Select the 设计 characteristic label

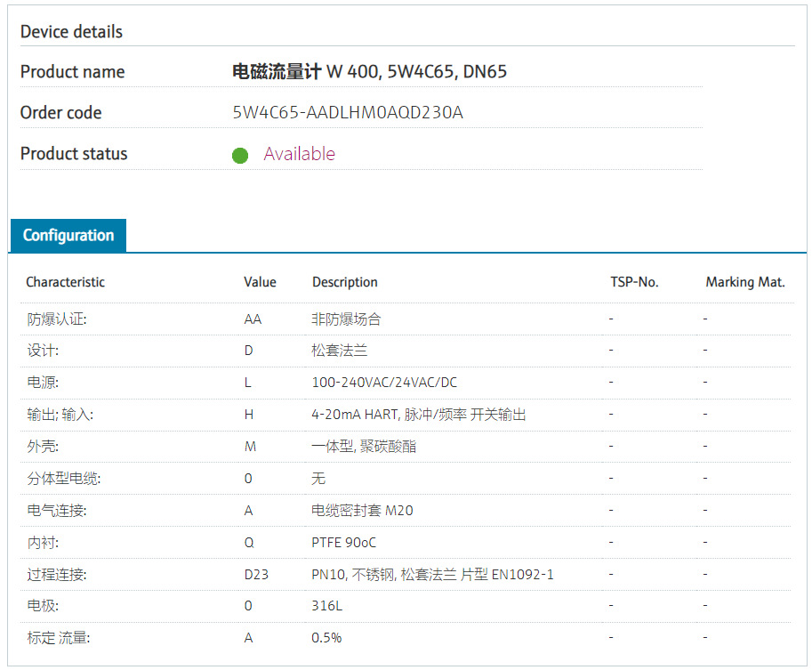tap(43, 351)
